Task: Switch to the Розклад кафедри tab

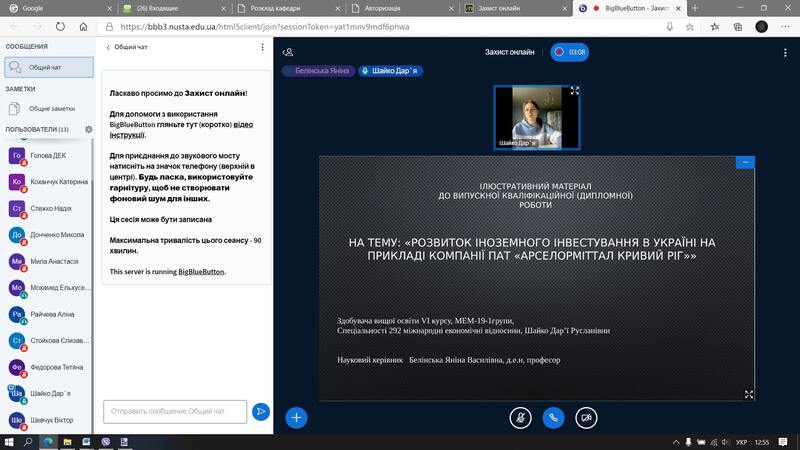Action: pos(288,8)
